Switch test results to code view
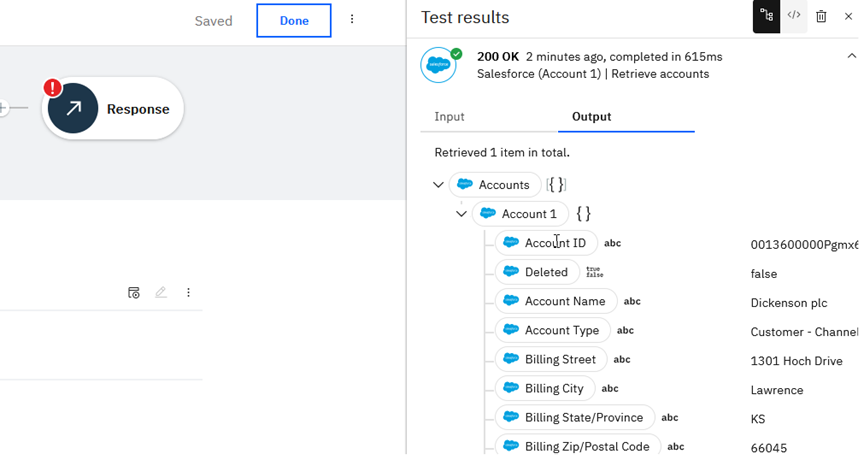 tap(794, 16)
